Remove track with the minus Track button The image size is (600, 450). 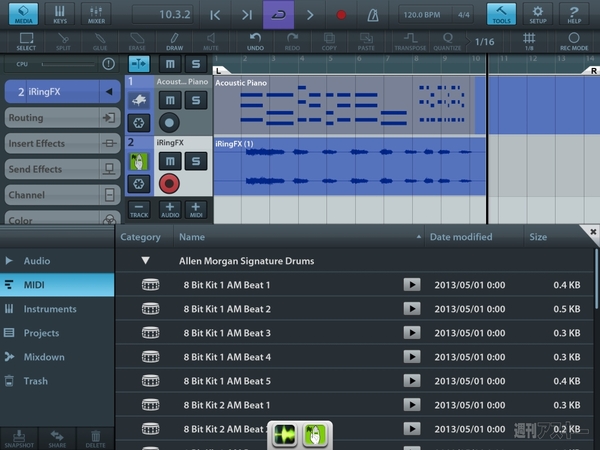click(139, 210)
